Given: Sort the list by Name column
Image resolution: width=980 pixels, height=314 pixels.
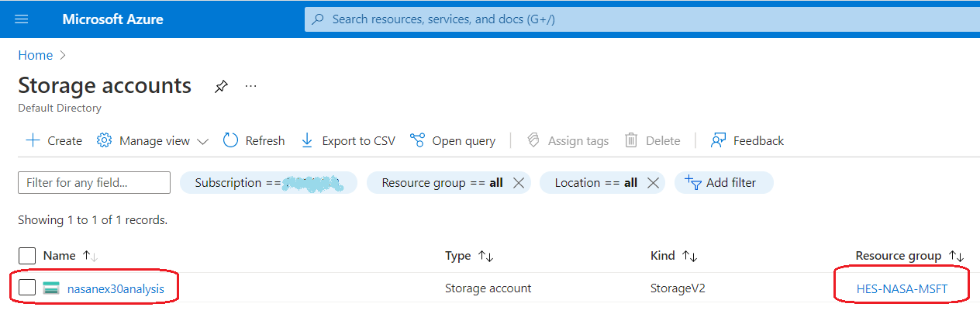Looking at the screenshot, I should tap(71, 256).
